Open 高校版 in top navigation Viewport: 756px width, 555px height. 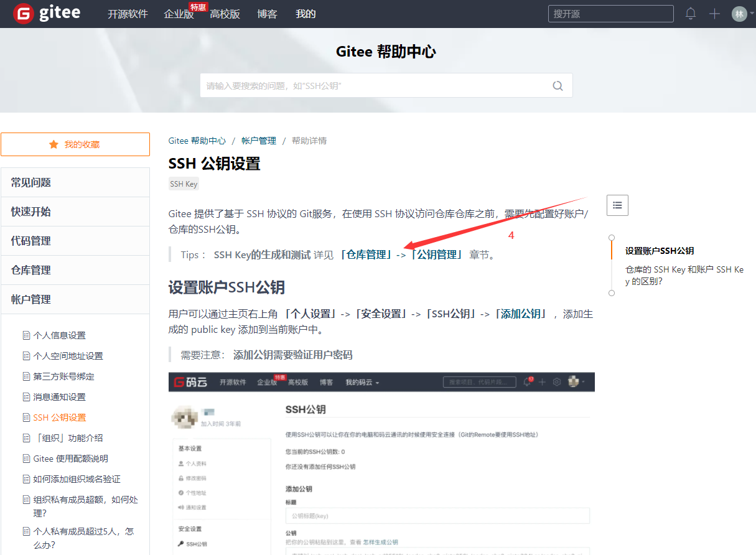click(x=225, y=14)
